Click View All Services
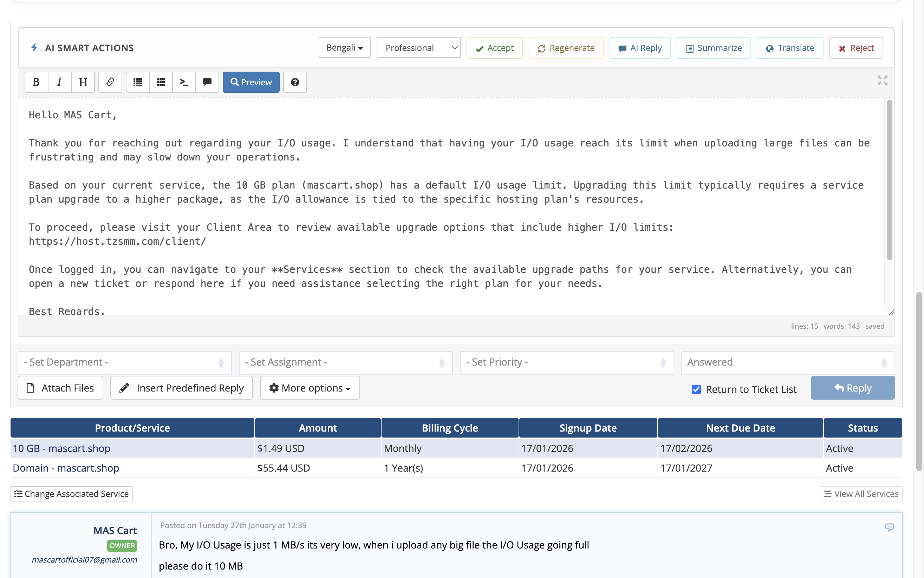The image size is (924, 578). (x=861, y=493)
